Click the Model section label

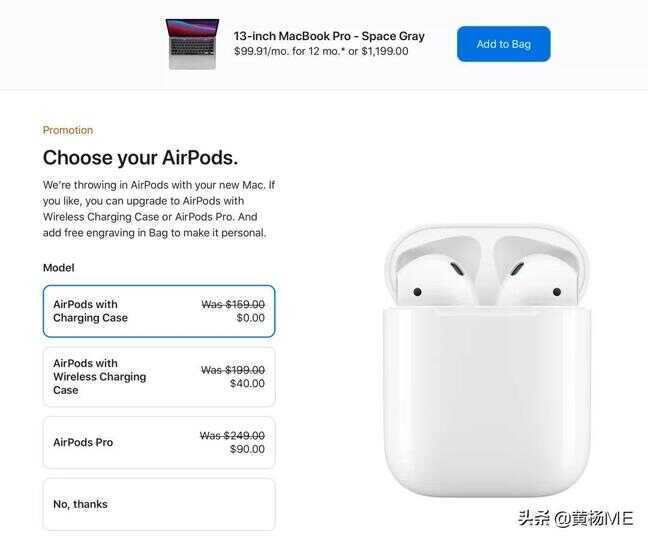point(59,268)
